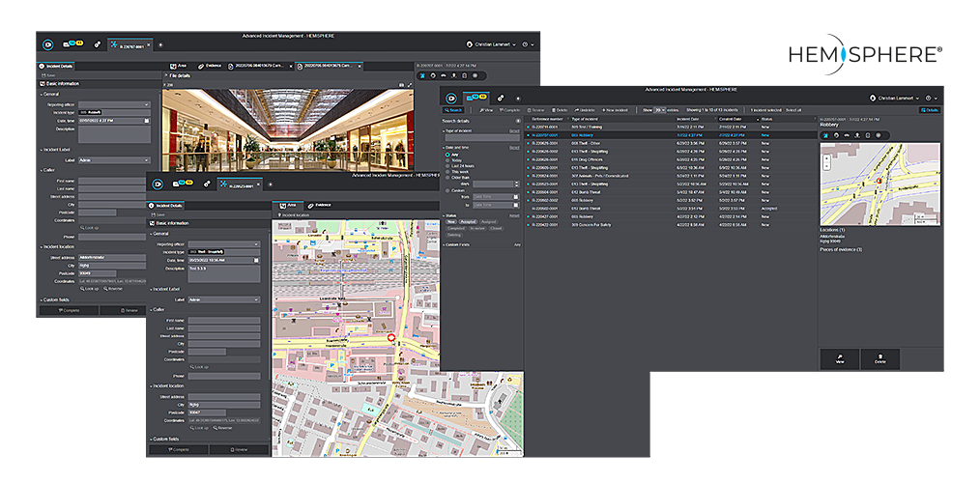This screenshot has width=980, height=483.
Task: Open calendar for the 'from' date field
Action: click(x=516, y=197)
